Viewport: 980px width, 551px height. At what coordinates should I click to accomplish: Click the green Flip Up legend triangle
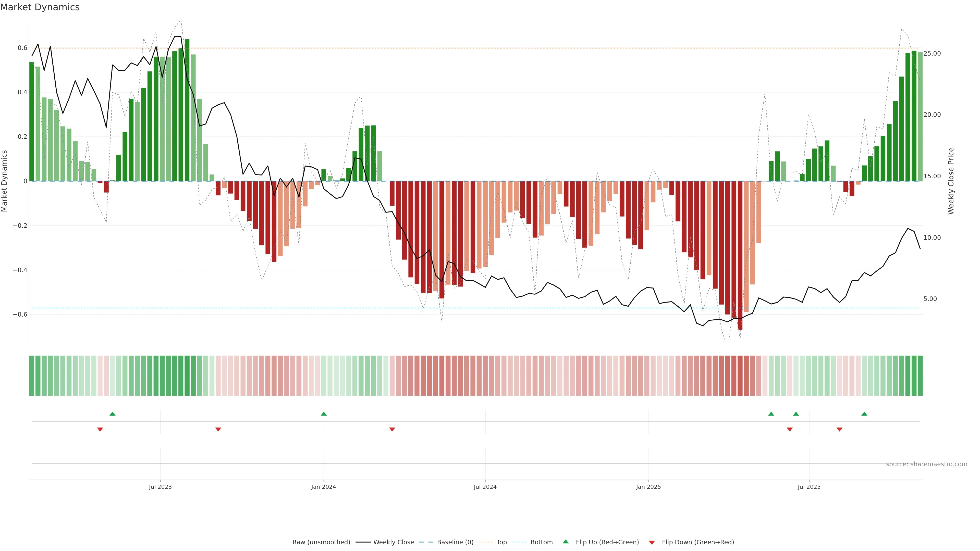(566, 542)
